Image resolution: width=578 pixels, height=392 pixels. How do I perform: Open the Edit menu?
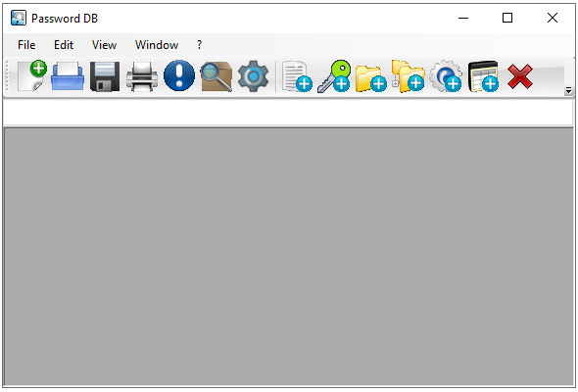[64, 45]
